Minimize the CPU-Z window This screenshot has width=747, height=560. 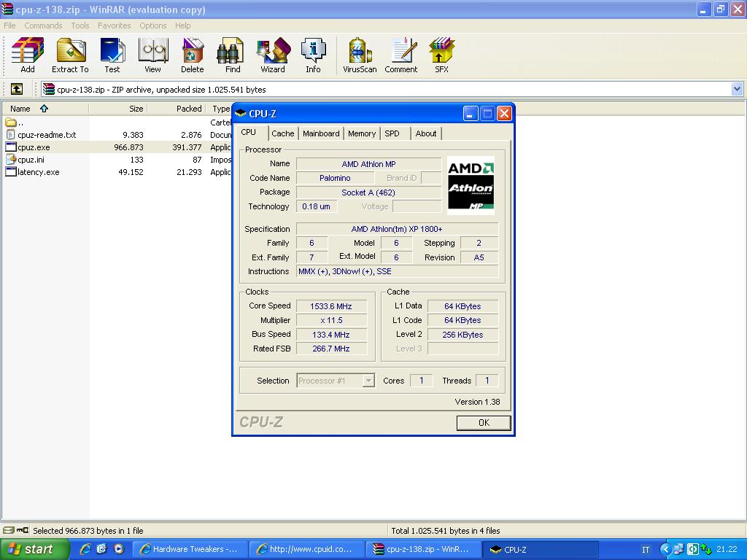coord(471,113)
